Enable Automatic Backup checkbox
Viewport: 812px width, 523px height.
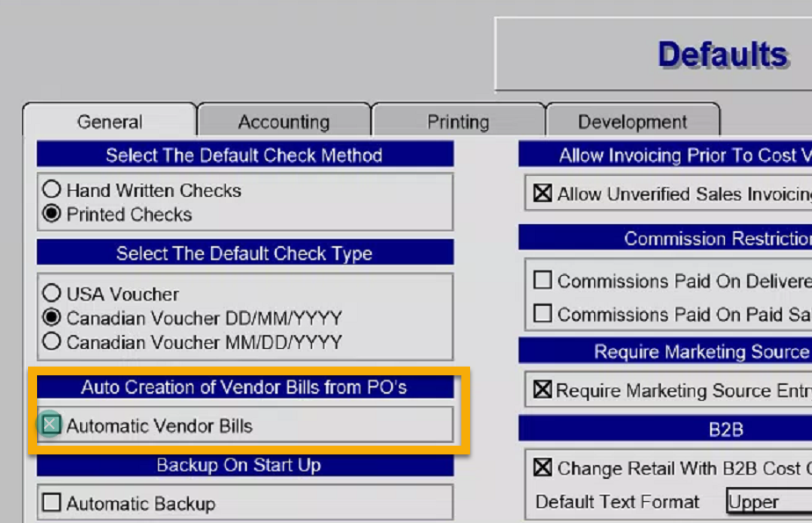[51, 502]
